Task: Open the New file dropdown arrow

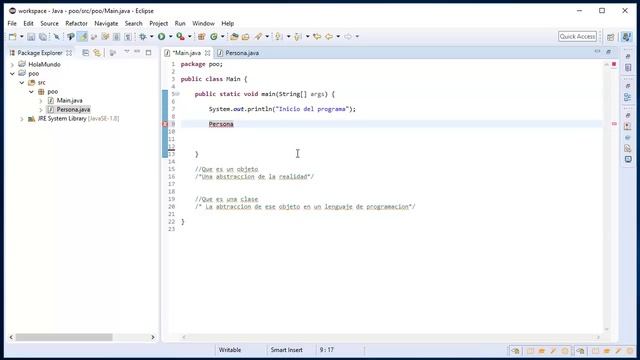Action: point(22,37)
